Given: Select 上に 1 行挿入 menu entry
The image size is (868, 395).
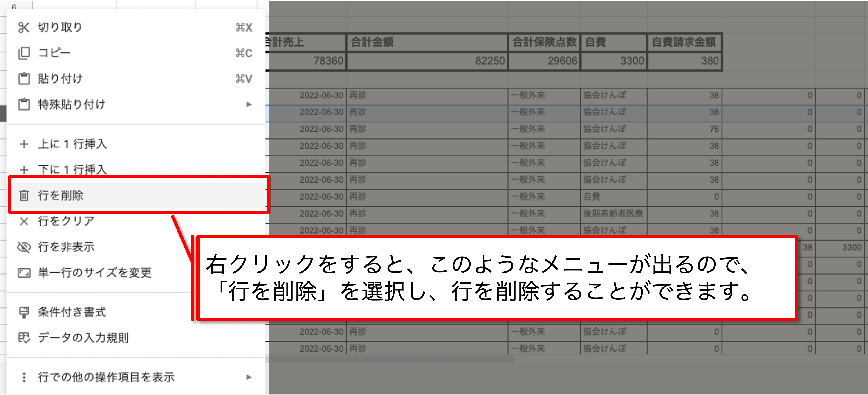Looking at the screenshot, I should (x=136, y=144).
